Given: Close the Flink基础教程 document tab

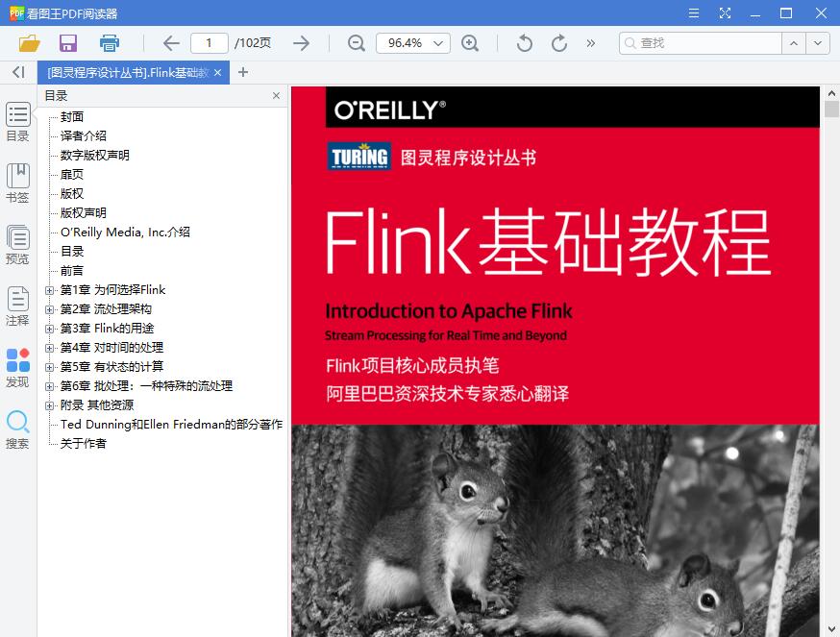Looking at the screenshot, I should pyautogui.click(x=217, y=72).
